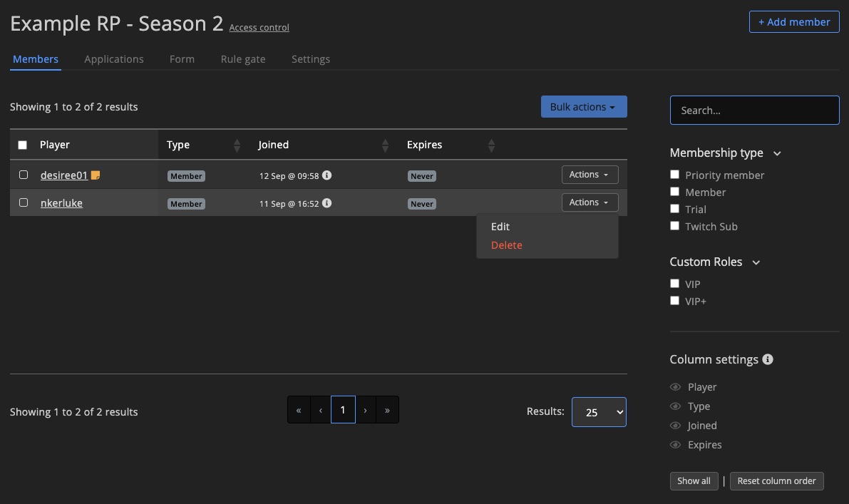Choose Delete from the Actions menu
The height and width of the screenshot is (504, 849).
506,245
